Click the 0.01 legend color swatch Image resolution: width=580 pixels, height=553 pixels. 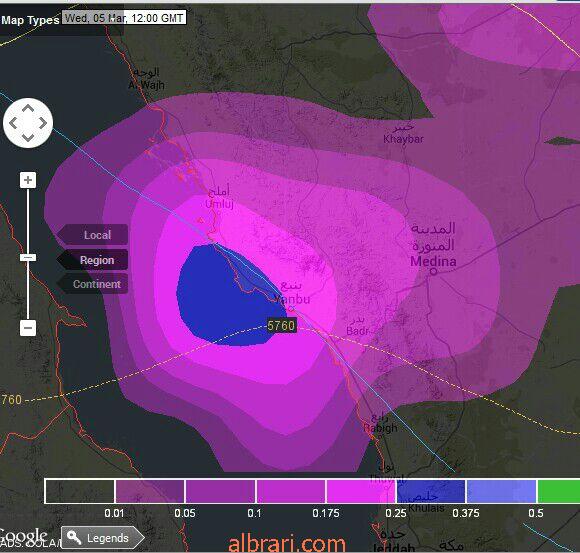pos(149,491)
